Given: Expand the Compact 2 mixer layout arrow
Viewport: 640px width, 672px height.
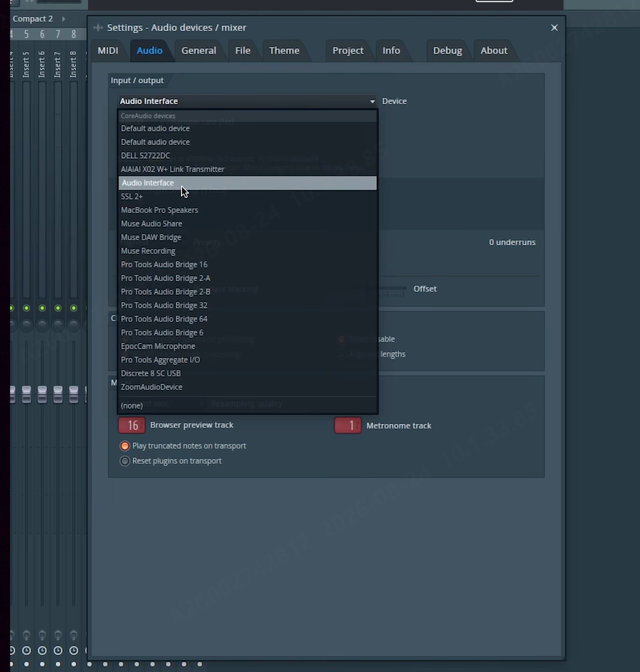Looking at the screenshot, I should point(64,19).
